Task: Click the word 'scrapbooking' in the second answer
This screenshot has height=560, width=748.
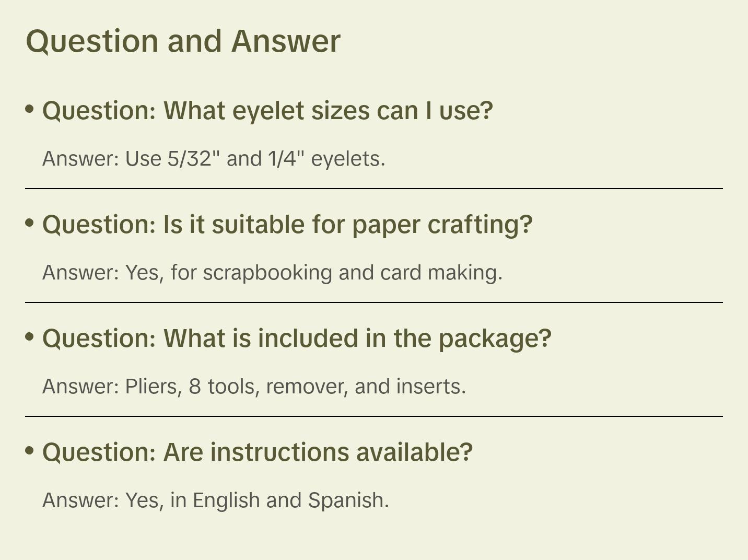Action: pyautogui.click(x=267, y=273)
